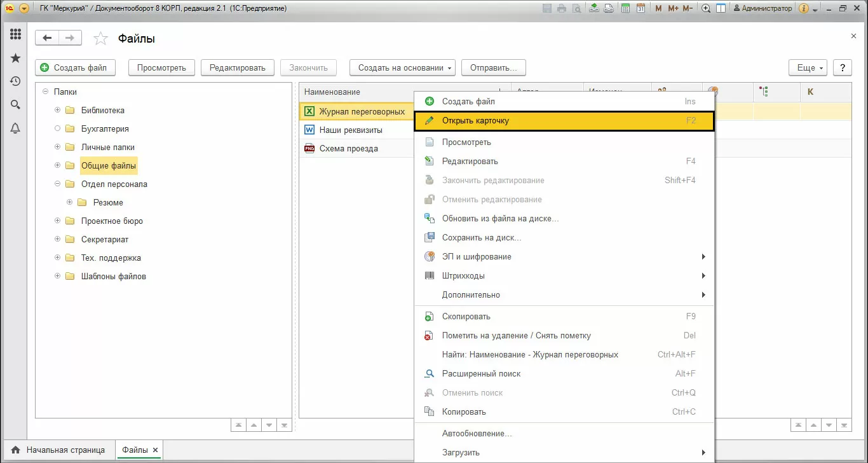Open Создать на основании dropdown
868x463 pixels.
pyautogui.click(x=402, y=67)
